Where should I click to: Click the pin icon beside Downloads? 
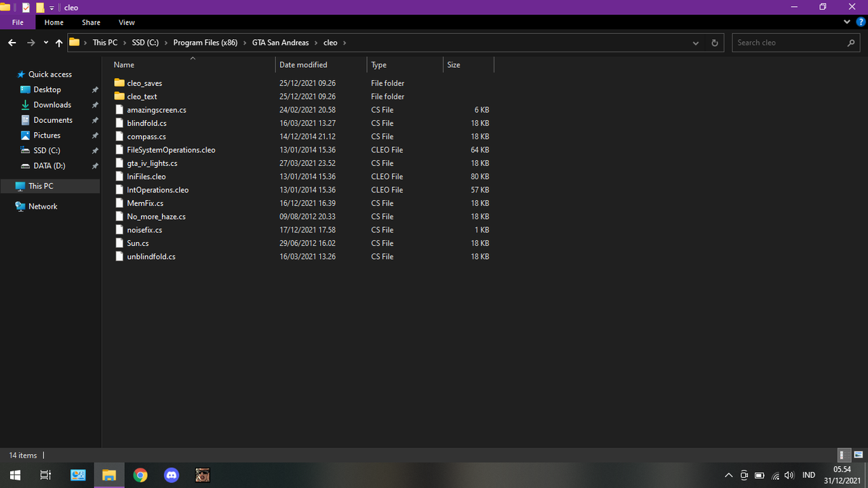[95, 105]
